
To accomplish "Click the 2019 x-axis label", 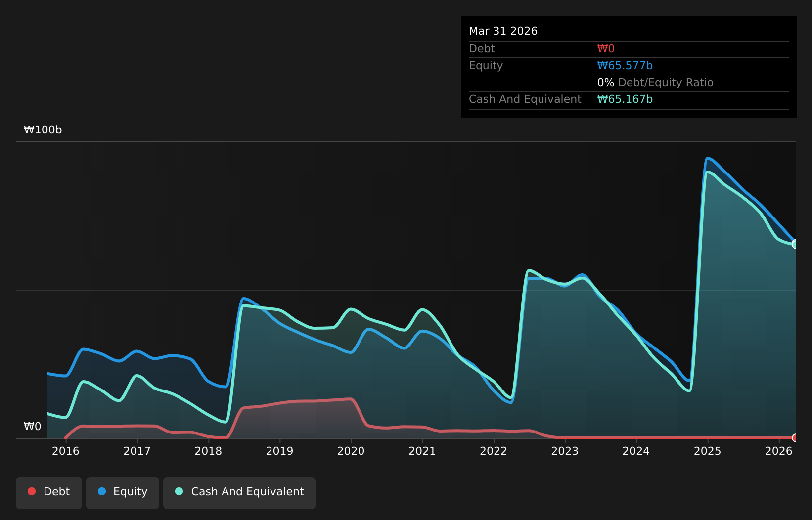I will 280,451.
